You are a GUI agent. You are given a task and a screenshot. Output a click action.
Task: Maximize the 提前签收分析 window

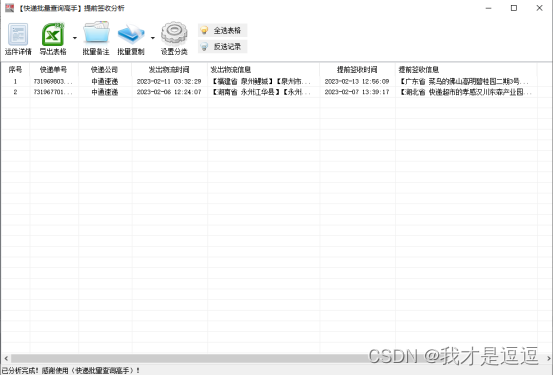514,8
